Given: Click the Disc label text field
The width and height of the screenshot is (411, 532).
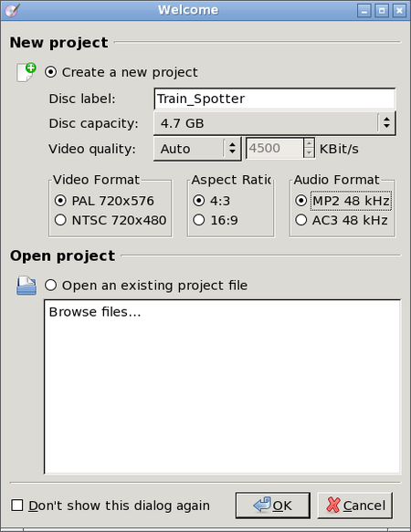Looking at the screenshot, I should point(274,99).
